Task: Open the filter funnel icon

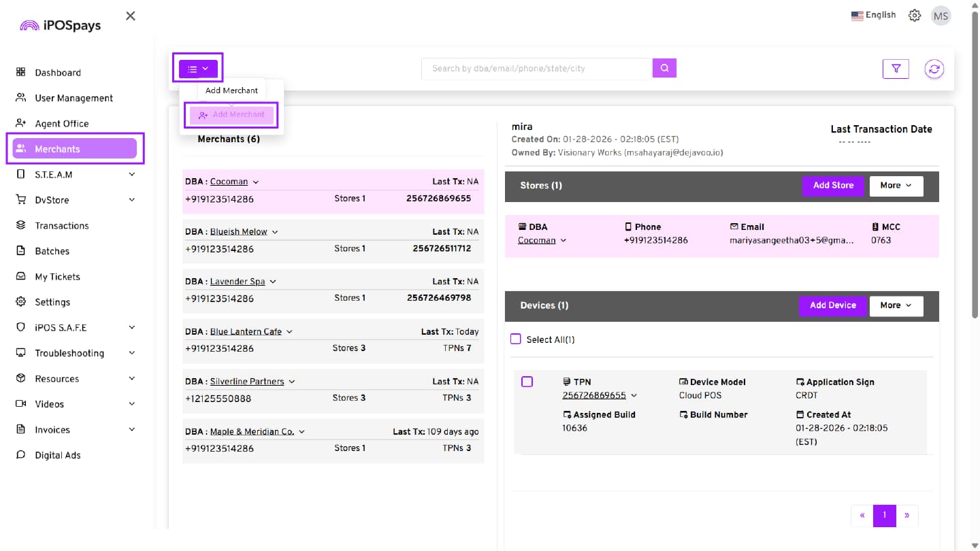Action: (x=896, y=69)
